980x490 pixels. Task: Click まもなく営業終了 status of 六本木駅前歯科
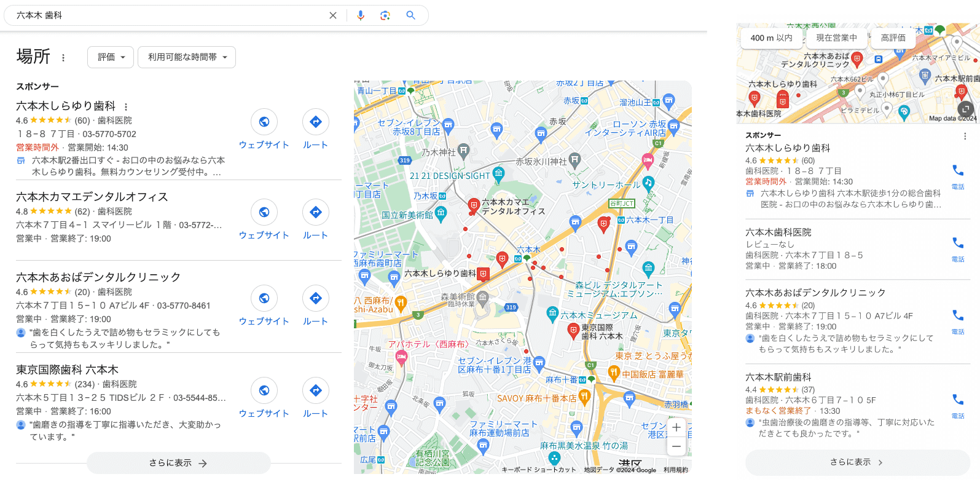click(x=778, y=411)
